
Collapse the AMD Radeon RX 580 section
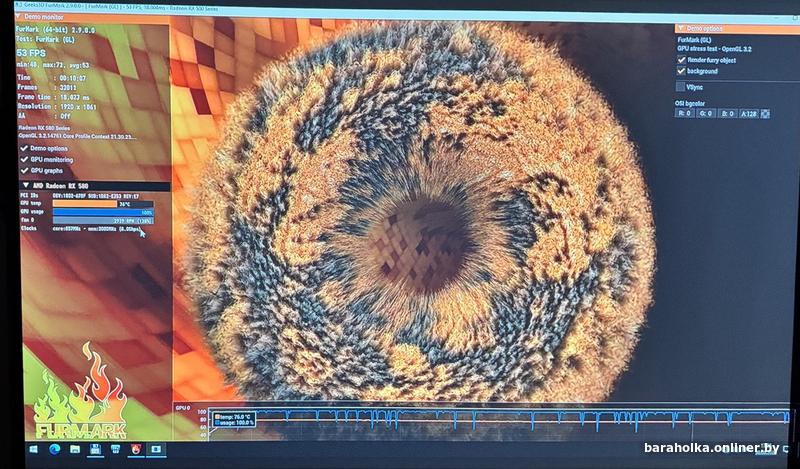26,185
